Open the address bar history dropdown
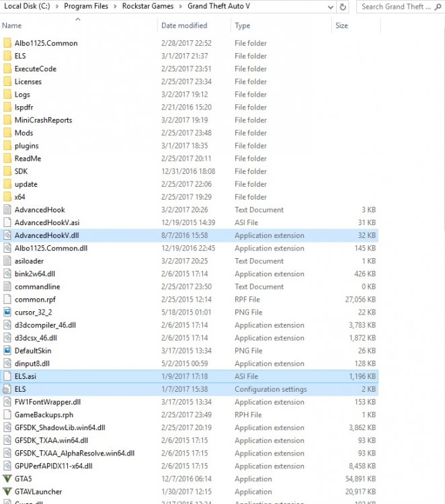 [331, 7]
